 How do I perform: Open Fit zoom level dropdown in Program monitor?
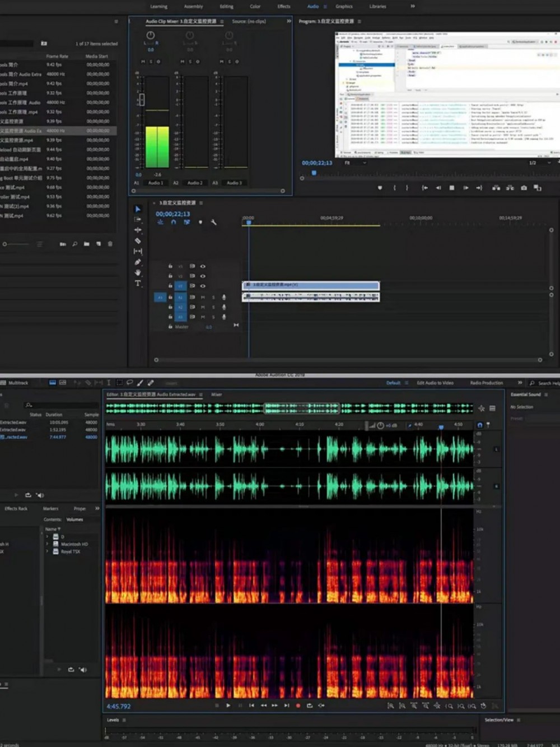click(x=355, y=163)
